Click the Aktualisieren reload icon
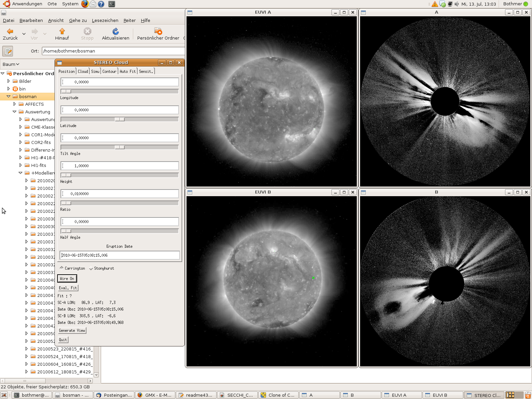The image size is (532, 399). pyautogui.click(x=115, y=31)
